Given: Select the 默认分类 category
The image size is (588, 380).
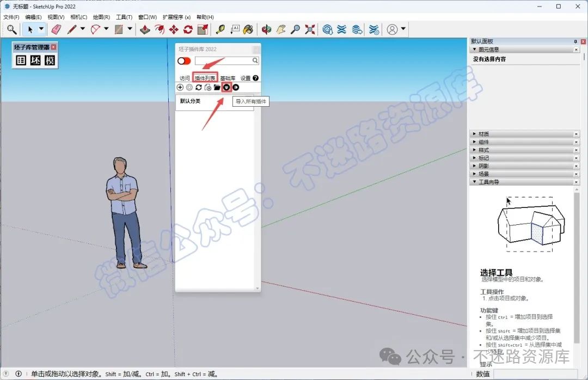Looking at the screenshot, I should 190,101.
